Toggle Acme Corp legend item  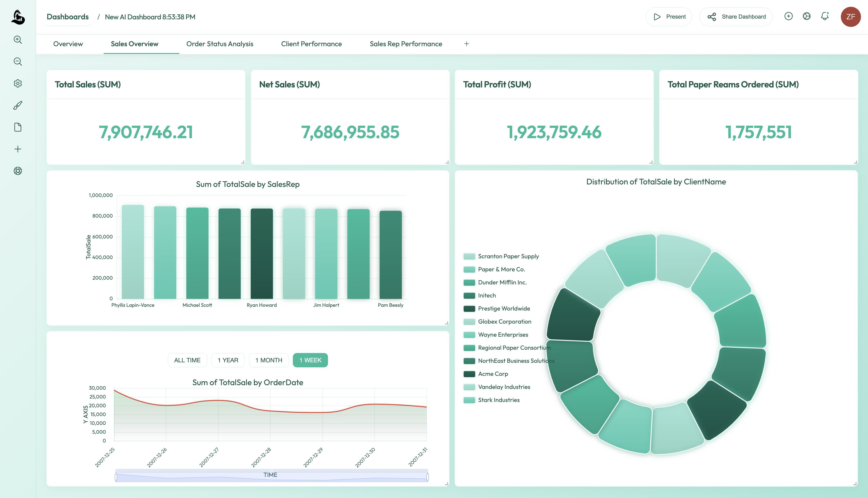click(493, 374)
